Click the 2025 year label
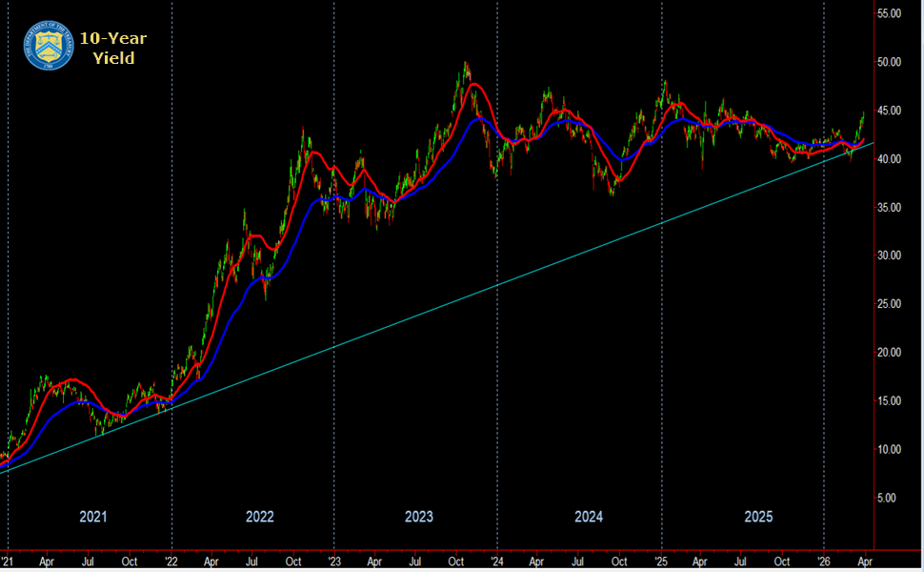This screenshot has height=572, width=924. 757,517
